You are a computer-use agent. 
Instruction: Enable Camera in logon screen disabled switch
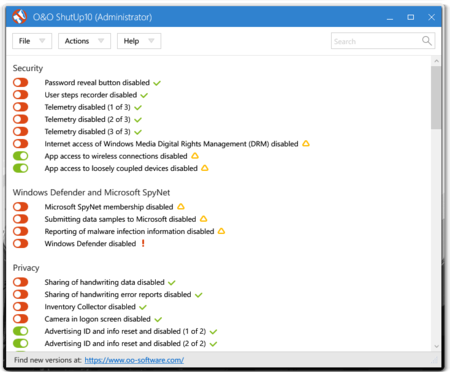click(x=21, y=319)
